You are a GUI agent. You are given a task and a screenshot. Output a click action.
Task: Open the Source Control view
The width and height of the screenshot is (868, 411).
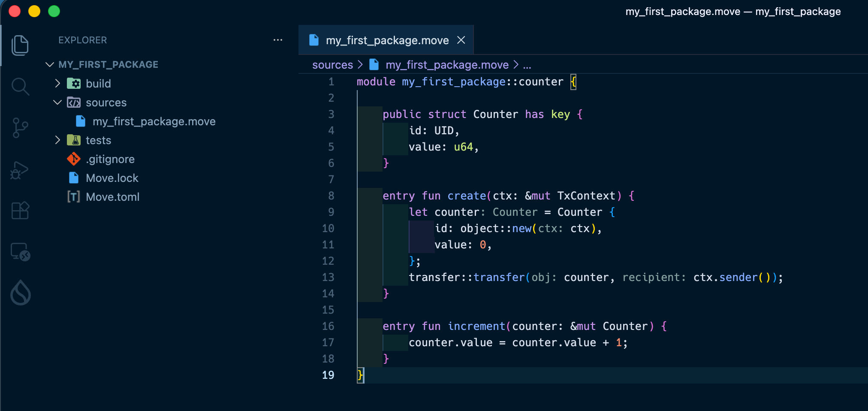point(20,127)
